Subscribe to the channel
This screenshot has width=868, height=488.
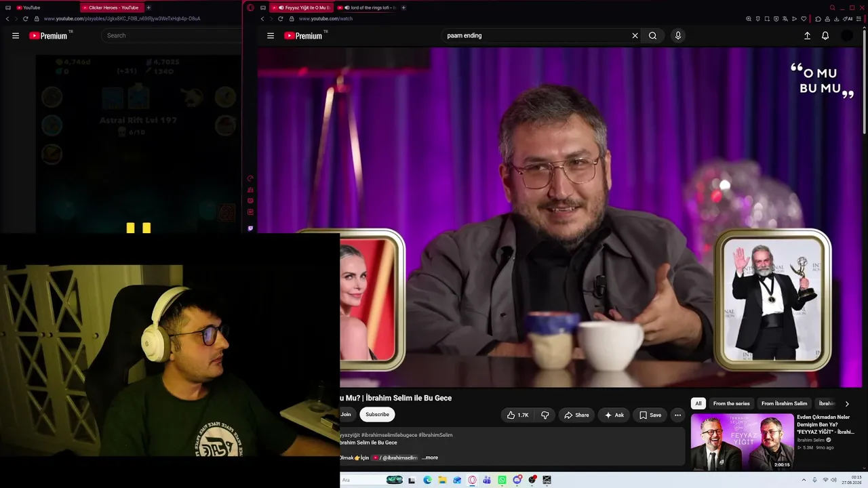377,415
